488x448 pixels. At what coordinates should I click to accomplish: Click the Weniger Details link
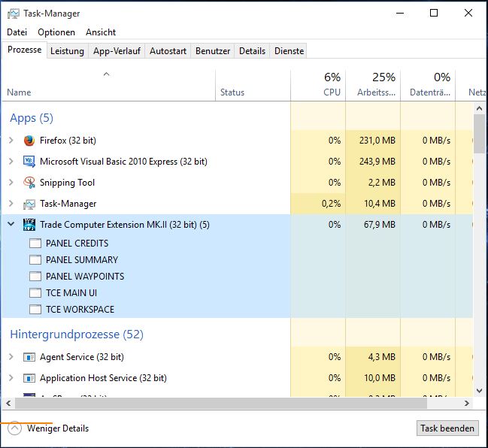(58, 428)
